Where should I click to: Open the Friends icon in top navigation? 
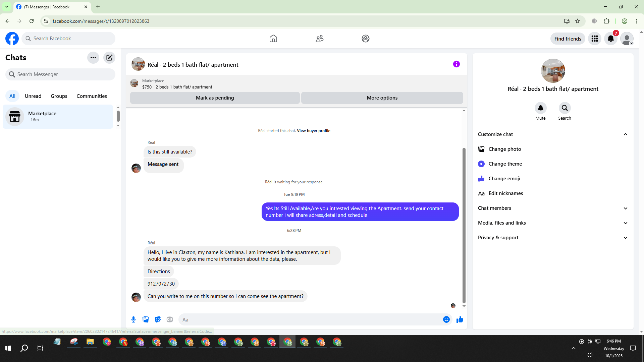tap(320, 39)
